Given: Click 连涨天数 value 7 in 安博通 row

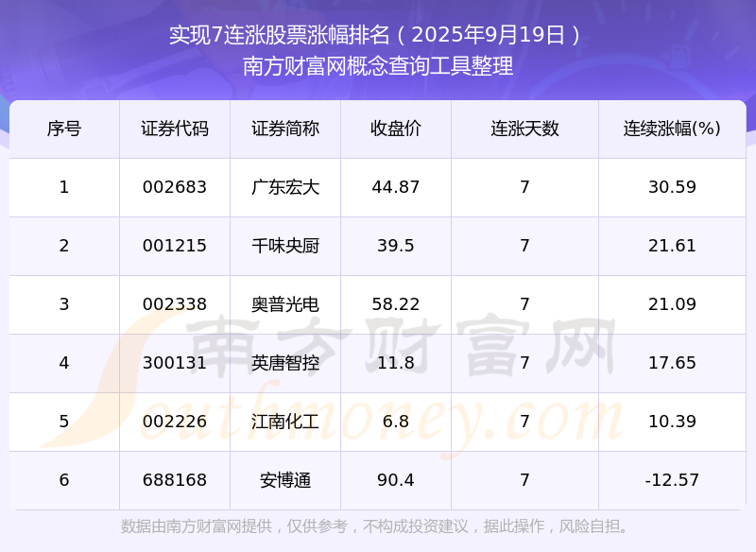Looking at the screenshot, I should (x=525, y=480).
